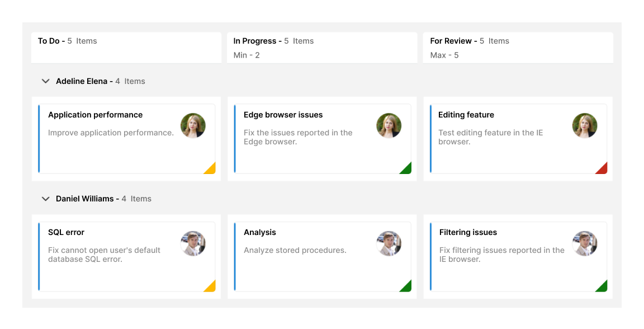
Task: Click Daniel Williams's avatar on SQL error card
Action: [x=193, y=243]
